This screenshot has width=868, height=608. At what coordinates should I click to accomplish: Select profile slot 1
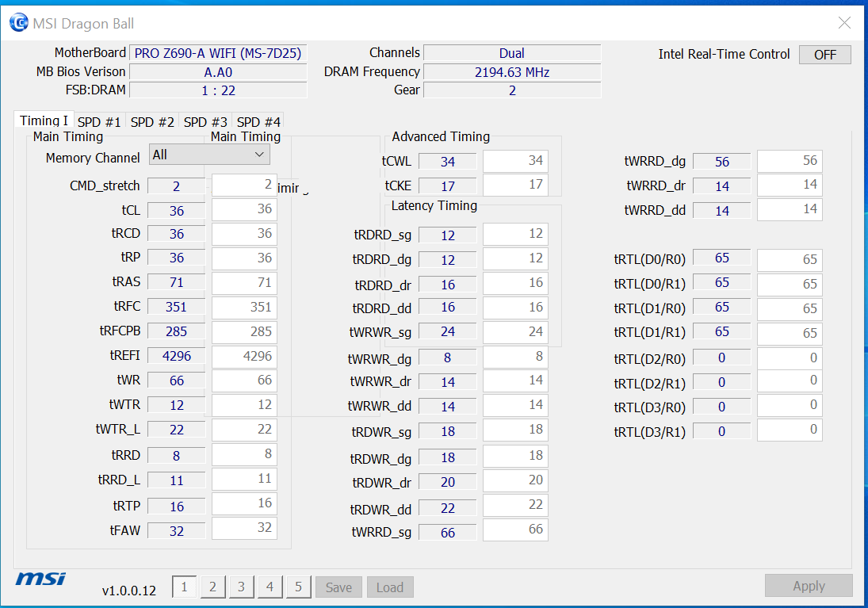coord(184,587)
